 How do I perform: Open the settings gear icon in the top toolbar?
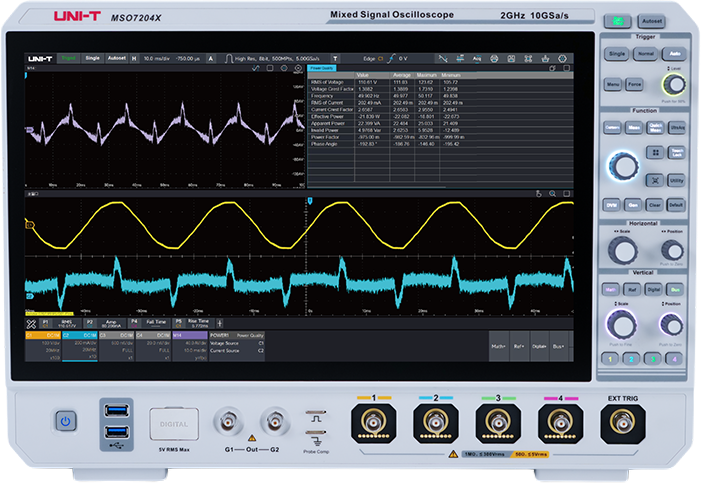tap(562, 59)
